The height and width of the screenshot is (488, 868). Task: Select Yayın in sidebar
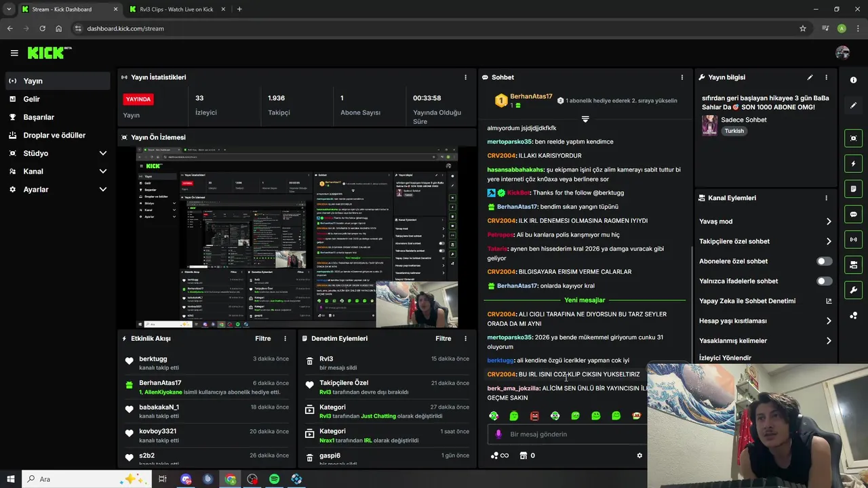coord(58,81)
